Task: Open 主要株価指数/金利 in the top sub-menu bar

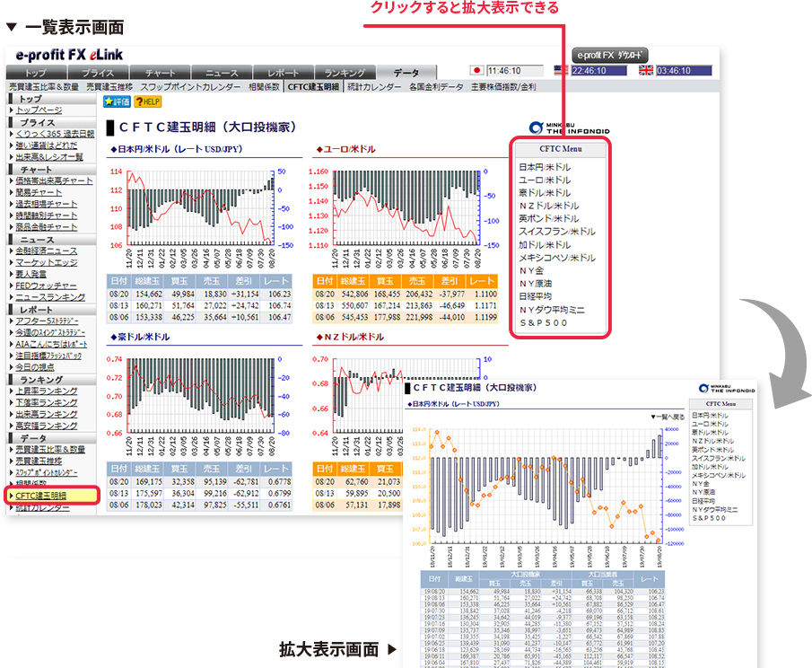Action: pyautogui.click(x=503, y=87)
